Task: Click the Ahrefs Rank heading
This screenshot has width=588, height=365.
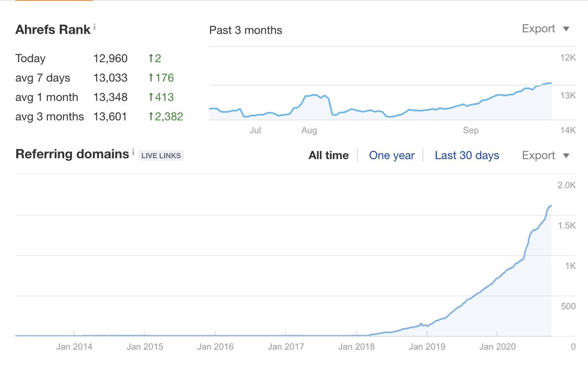Action: click(x=53, y=29)
